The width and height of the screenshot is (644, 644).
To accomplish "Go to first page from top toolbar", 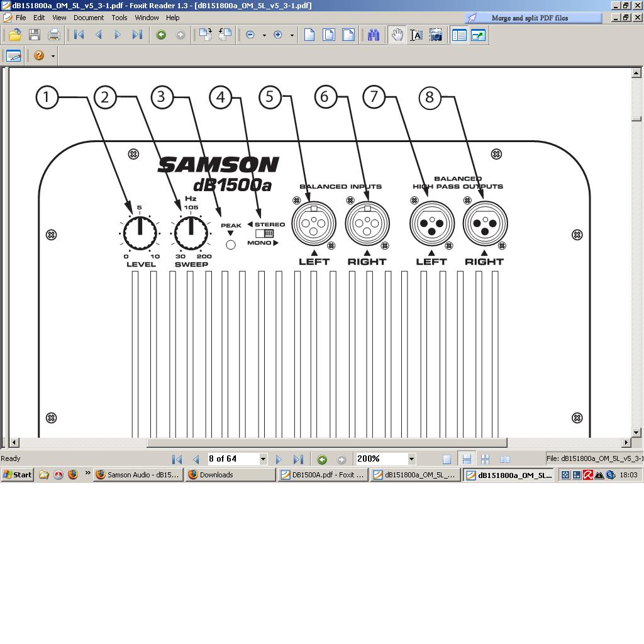I will tap(79, 35).
